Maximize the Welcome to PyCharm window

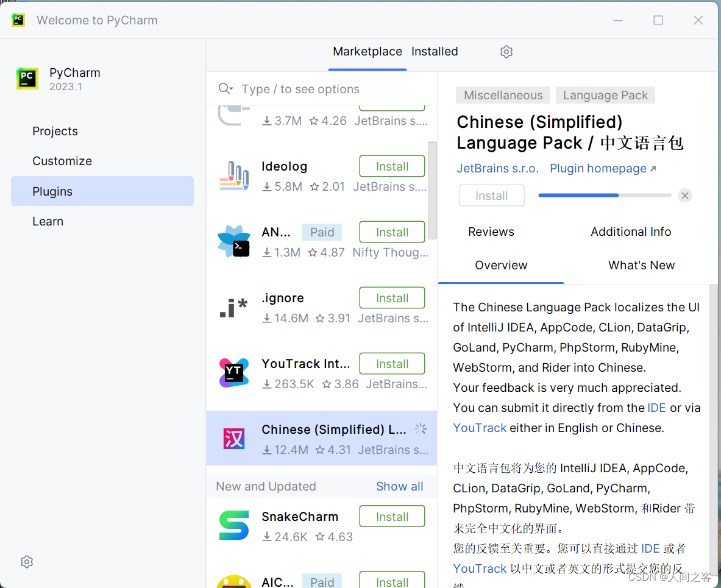658,20
